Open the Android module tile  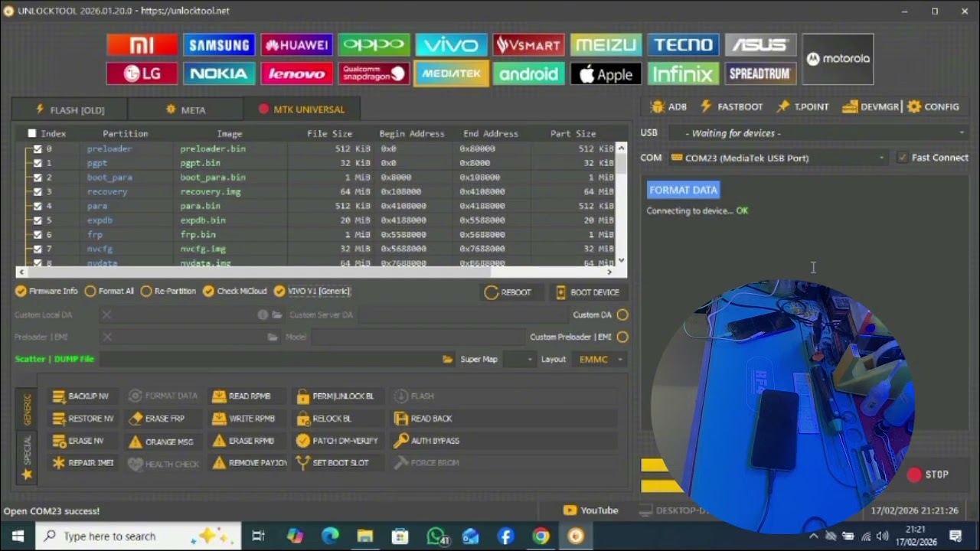pyautogui.click(x=529, y=73)
